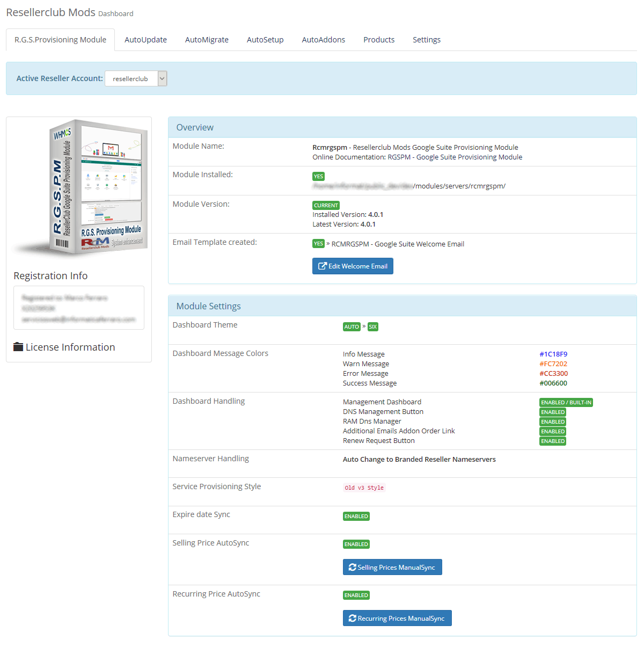This screenshot has width=644, height=654.
Task: Switch to the AutoMigrate tab
Action: (207, 40)
